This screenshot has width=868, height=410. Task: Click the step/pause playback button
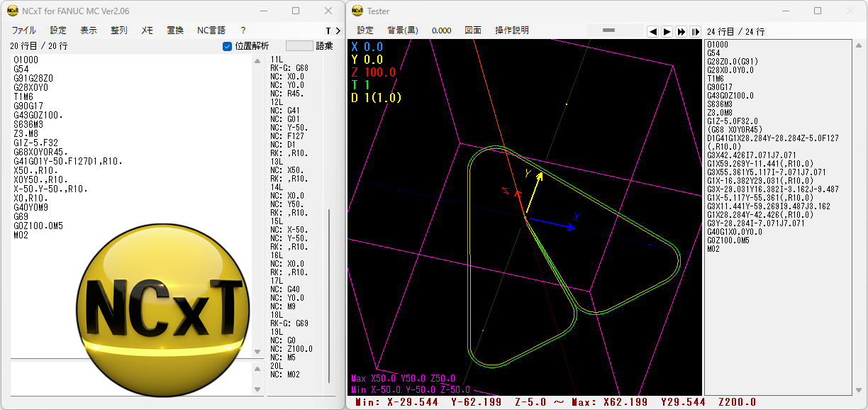point(695,31)
